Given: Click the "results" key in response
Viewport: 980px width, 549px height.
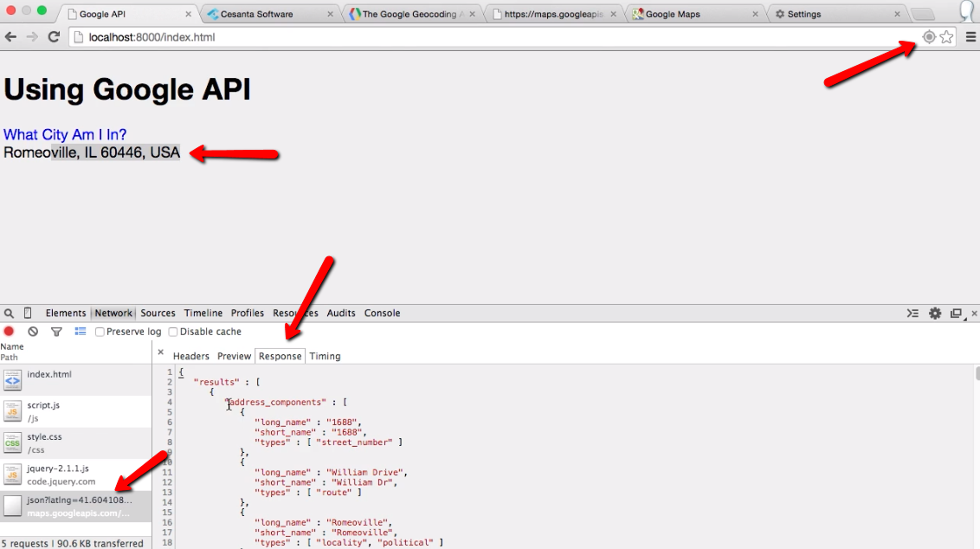Looking at the screenshot, I should [216, 382].
